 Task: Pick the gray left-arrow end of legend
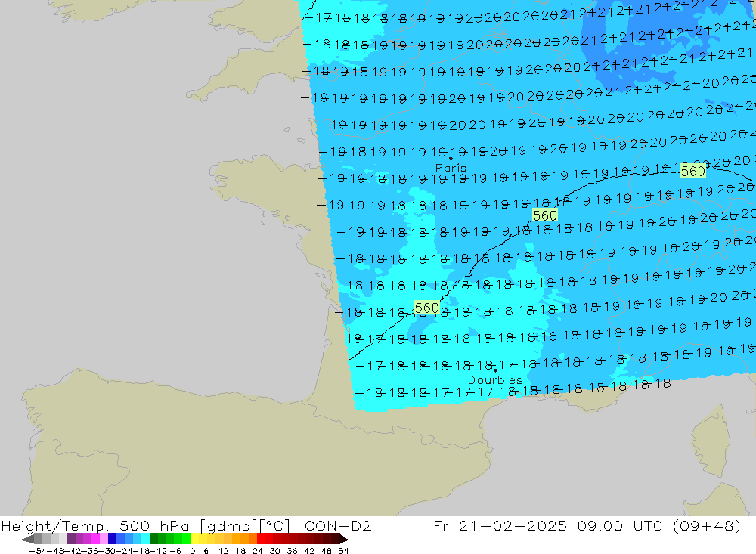27,539
